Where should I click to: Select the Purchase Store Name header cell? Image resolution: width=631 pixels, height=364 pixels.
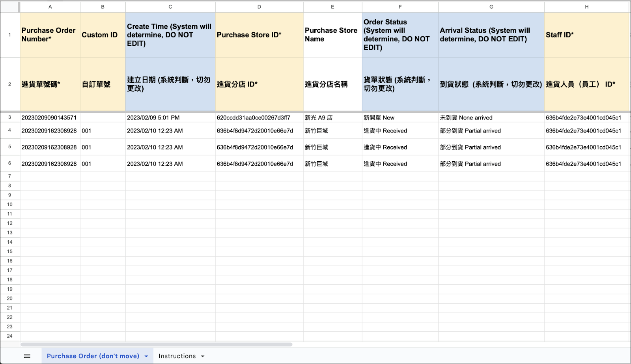tap(332, 35)
